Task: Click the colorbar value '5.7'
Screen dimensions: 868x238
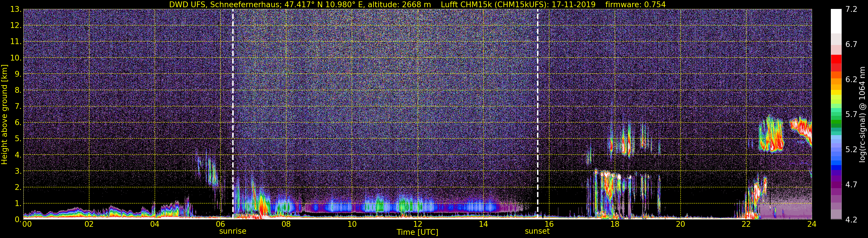Action: [851, 114]
